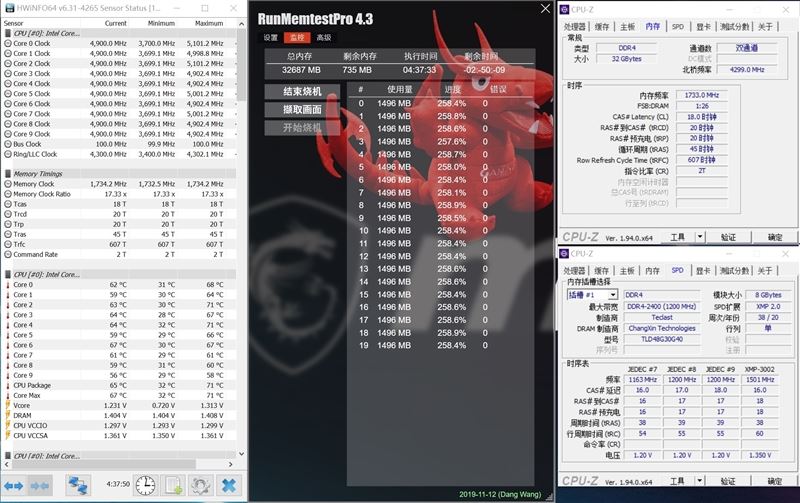Click the Vcore voltage lightning icon
Image resolution: width=800 pixels, height=503 pixels.
click(x=8, y=405)
